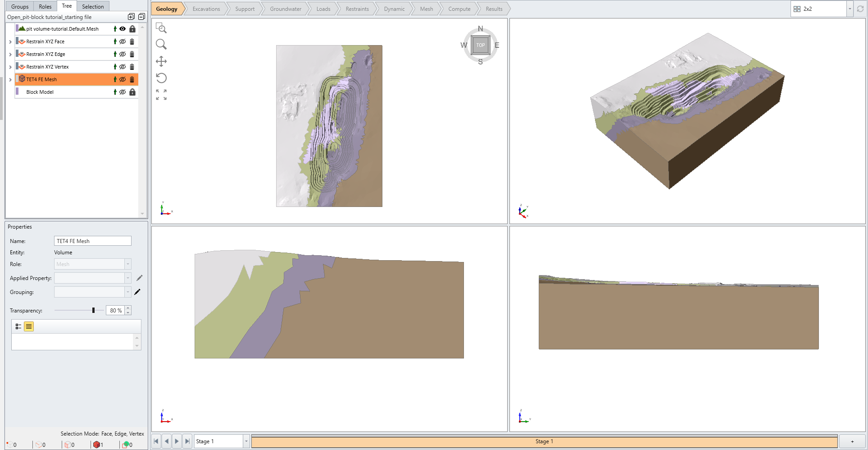Select the Rotate view tool
868x450 pixels.
click(x=161, y=78)
